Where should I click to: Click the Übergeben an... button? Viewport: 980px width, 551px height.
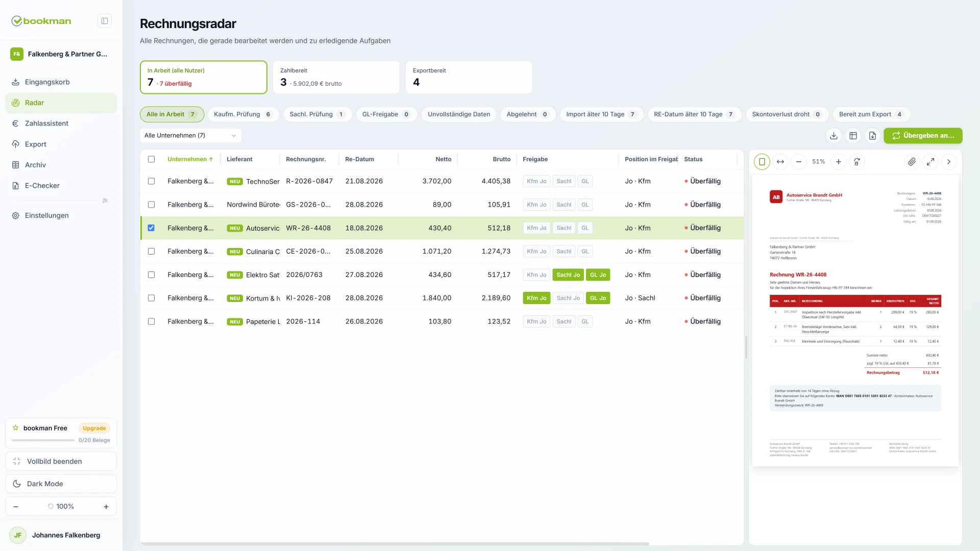(x=923, y=136)
